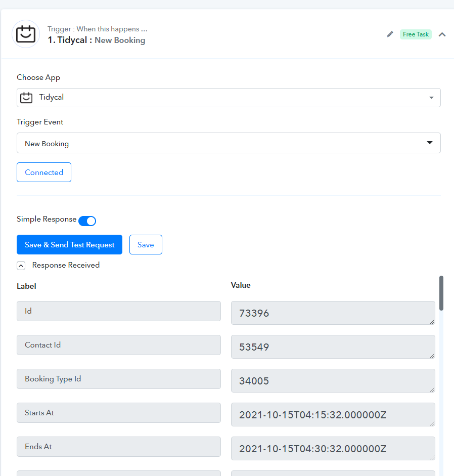Collapse the trigger step with the top chevron
454x476 pixels.
click(x=442, y=34)
